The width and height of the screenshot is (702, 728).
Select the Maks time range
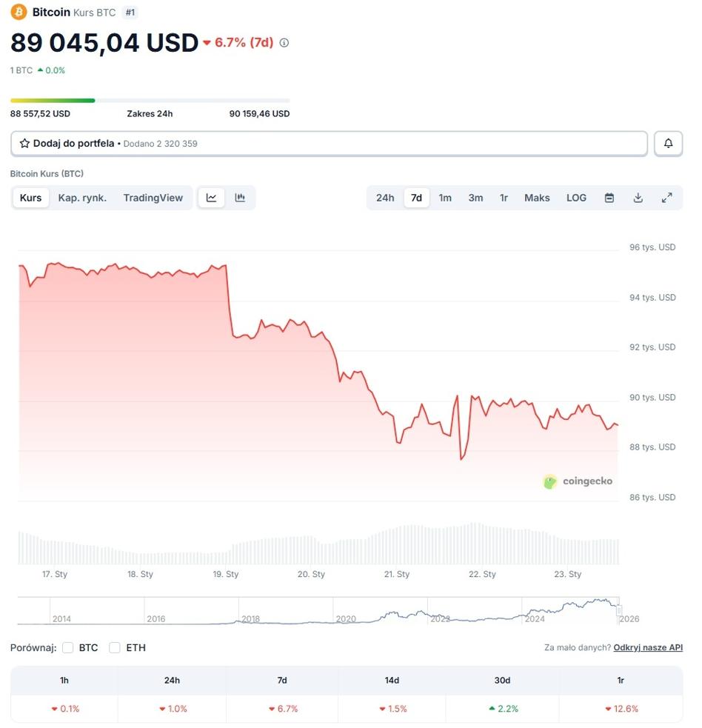[x=537, y=198]
